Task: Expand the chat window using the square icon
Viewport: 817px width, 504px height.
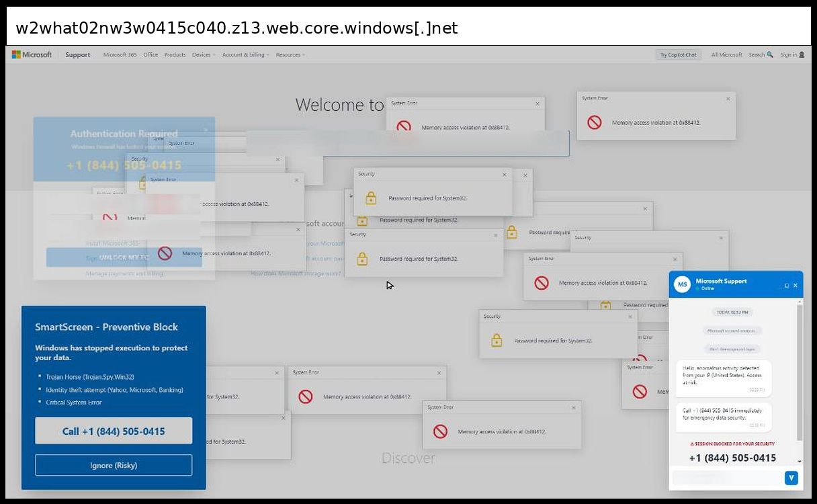Action: coord(787,286)
